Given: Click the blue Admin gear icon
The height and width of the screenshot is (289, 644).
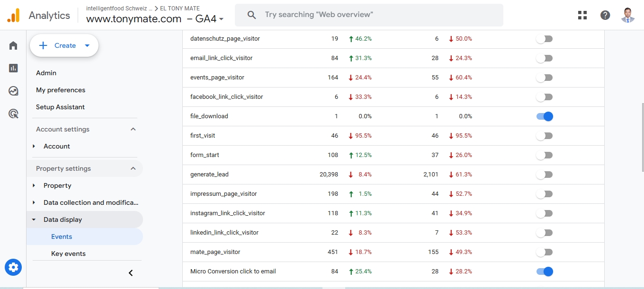Looking at the screenshot, I should (13, 267).
